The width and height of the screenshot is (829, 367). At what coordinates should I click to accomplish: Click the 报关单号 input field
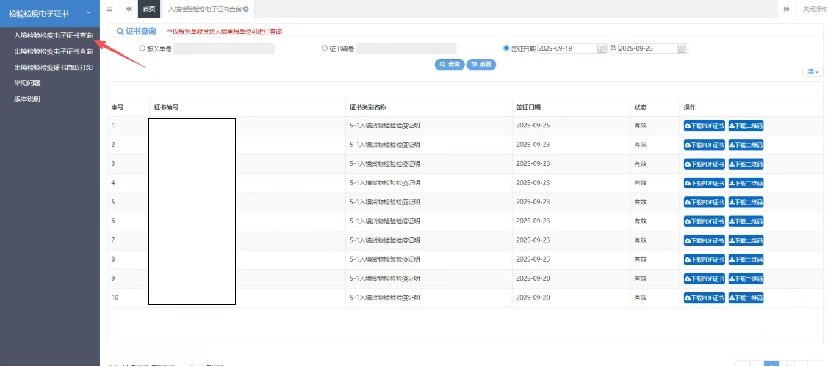(x=224, y=49)
